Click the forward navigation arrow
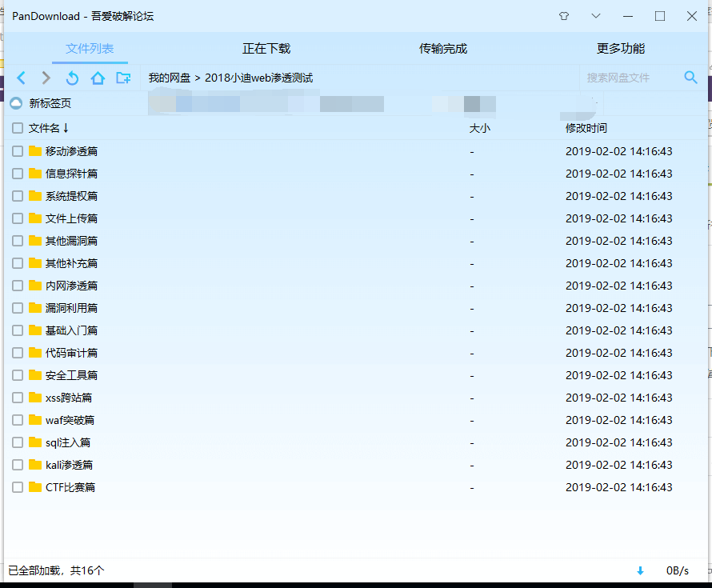The width and height of the screenshot is (712, 588). pos(46,78)
